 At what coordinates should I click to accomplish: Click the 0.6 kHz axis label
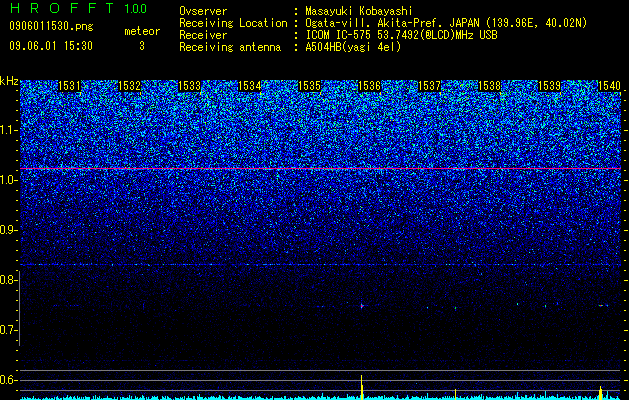(x=8, y=380)
